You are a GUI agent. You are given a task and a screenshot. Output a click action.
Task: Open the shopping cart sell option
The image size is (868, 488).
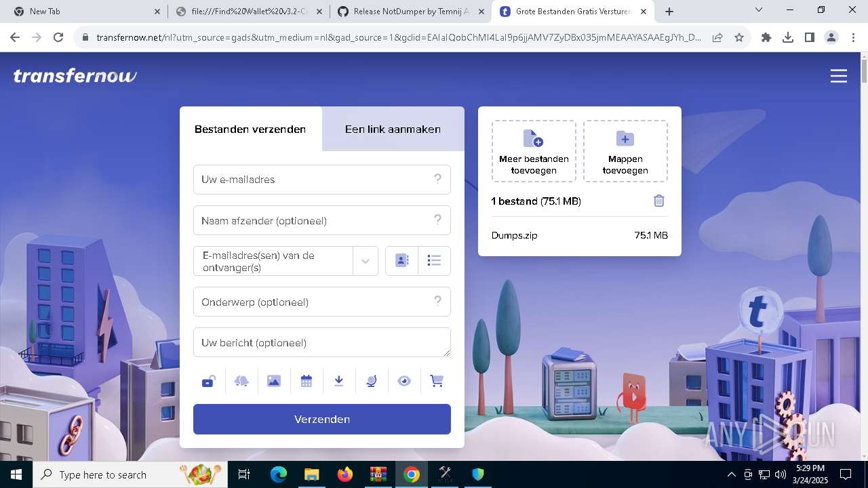[x=437, y=382]
